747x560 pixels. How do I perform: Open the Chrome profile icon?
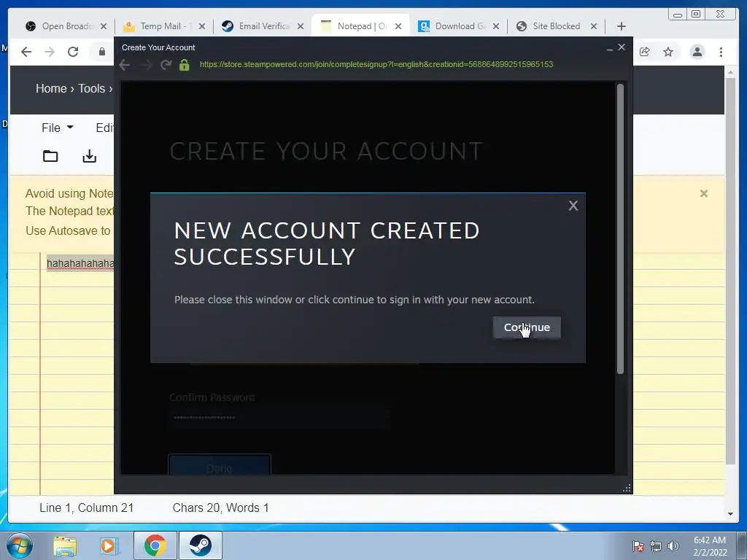[x=697, y=52]
